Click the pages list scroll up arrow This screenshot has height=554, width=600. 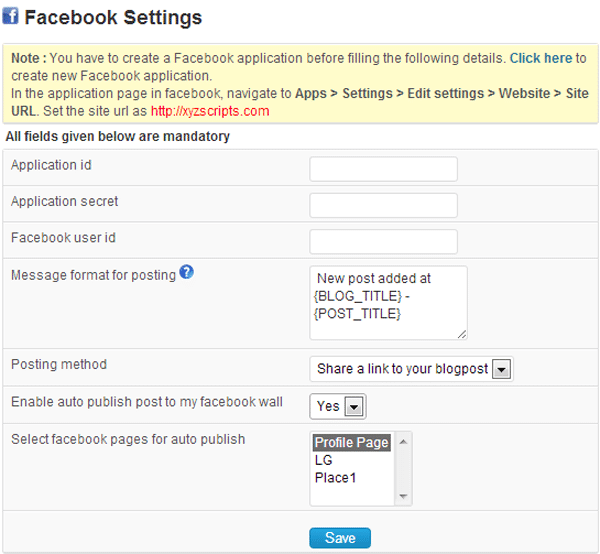(x=403, y=442)
